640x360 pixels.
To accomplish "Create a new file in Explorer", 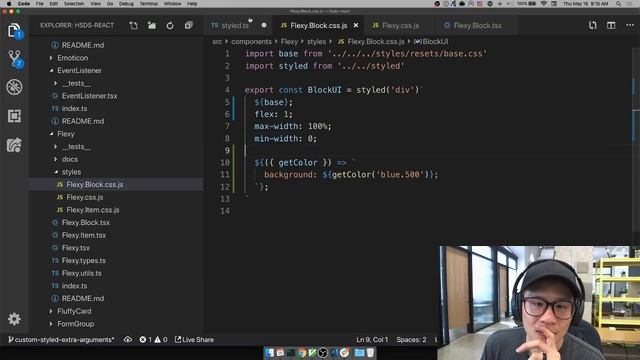I will 133,25.
